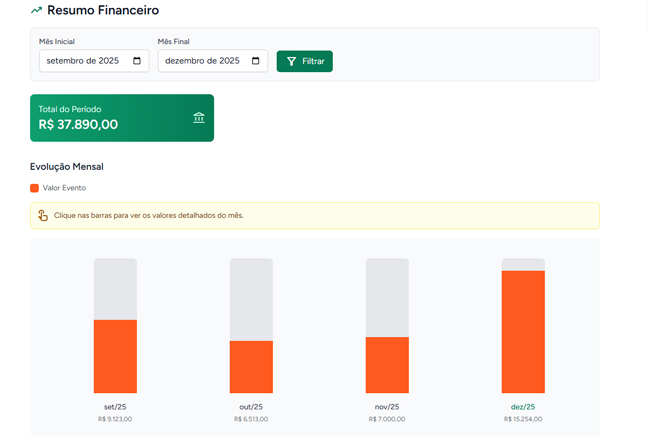
Task: Click the funnel icon in Filtrar button
Action: (x=292, y=61)
